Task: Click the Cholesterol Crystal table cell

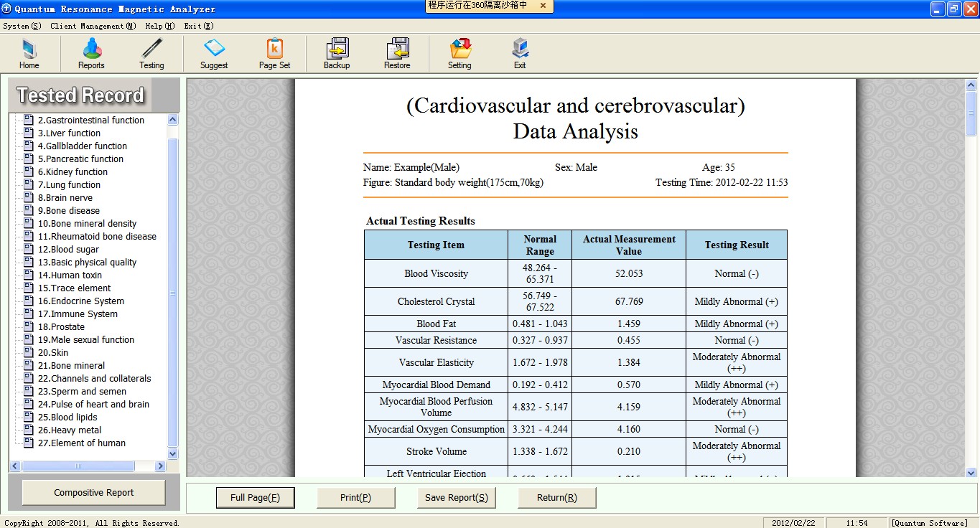Action: click(436, 301)
